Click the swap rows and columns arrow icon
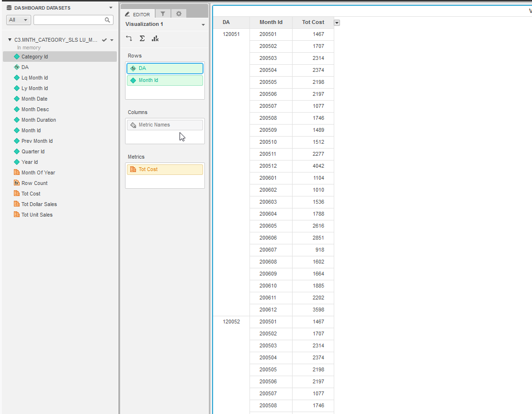This screenshot has height=414, width=532. tap(128, 38)
